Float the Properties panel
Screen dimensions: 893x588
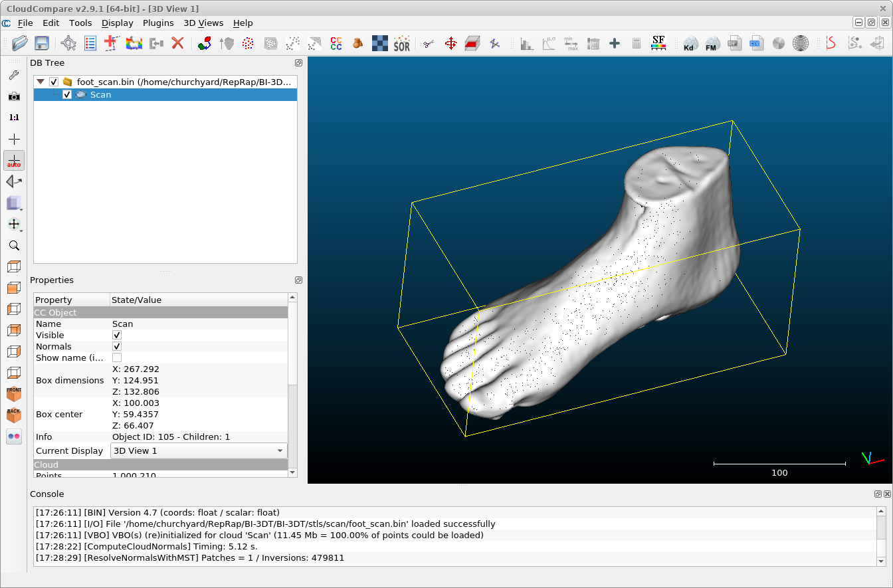pyautogui.click(x=299, y=280)
